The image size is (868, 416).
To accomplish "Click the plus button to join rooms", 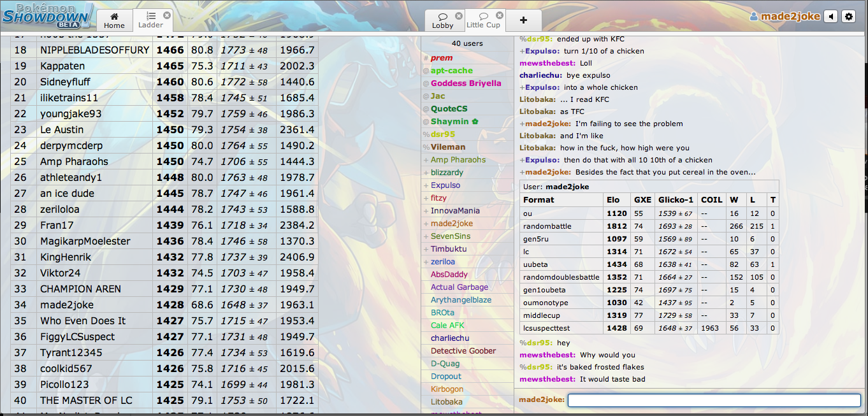I will pyautogui.click(x=523, y=20).
